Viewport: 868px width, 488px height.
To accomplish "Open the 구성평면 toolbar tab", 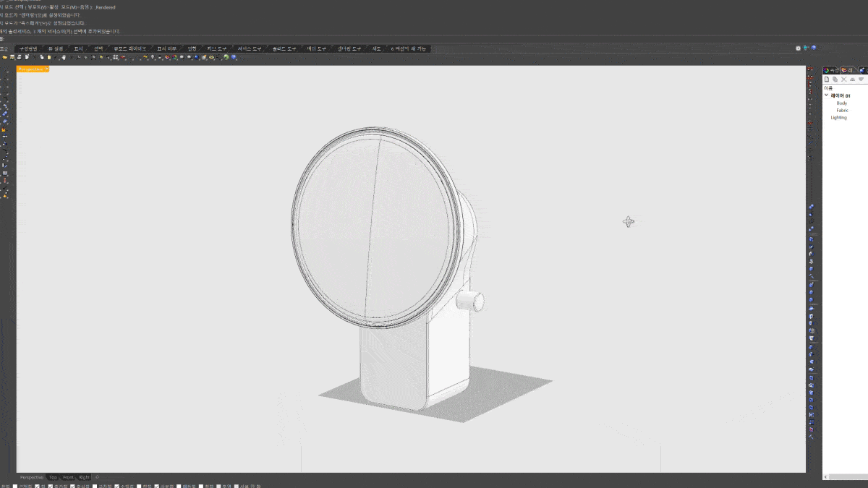I will pyautogui.click(x=28, y=48).
